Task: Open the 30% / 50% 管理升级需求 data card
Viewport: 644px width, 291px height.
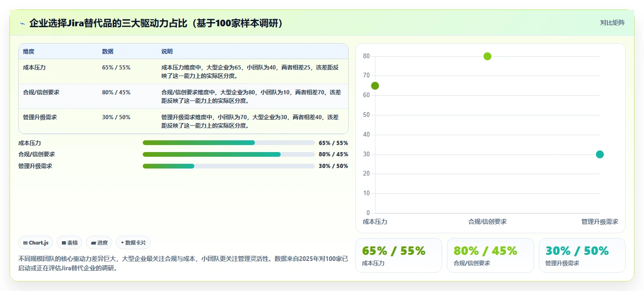Action: (582, 255)
